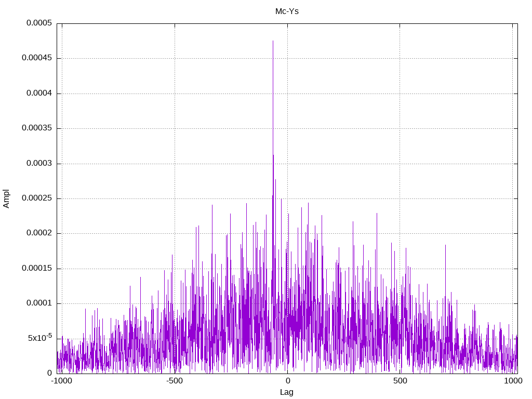Click the Mc-Ys plot title
This screenshot has width=532, height=399.
click(287, 11)
